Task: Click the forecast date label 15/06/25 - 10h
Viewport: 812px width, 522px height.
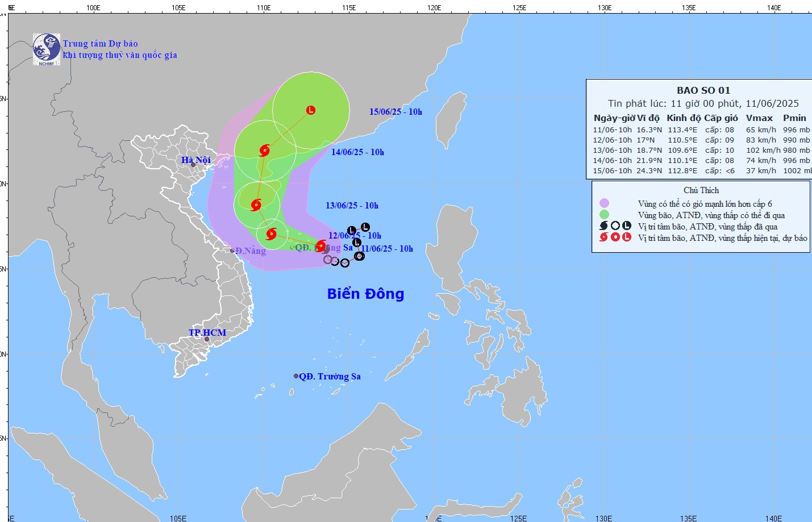Action: pos(396,112)
